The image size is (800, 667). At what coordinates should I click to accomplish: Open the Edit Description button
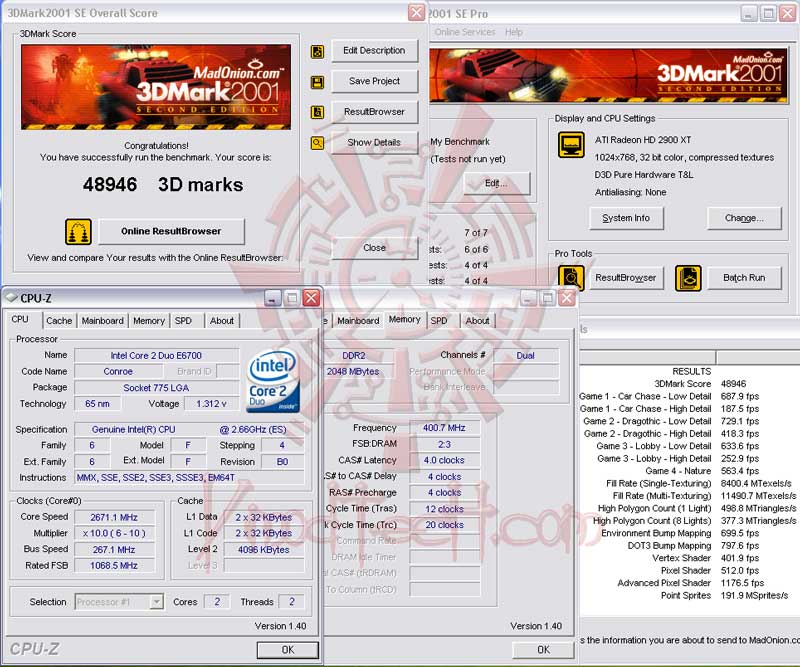click(374, 51)
